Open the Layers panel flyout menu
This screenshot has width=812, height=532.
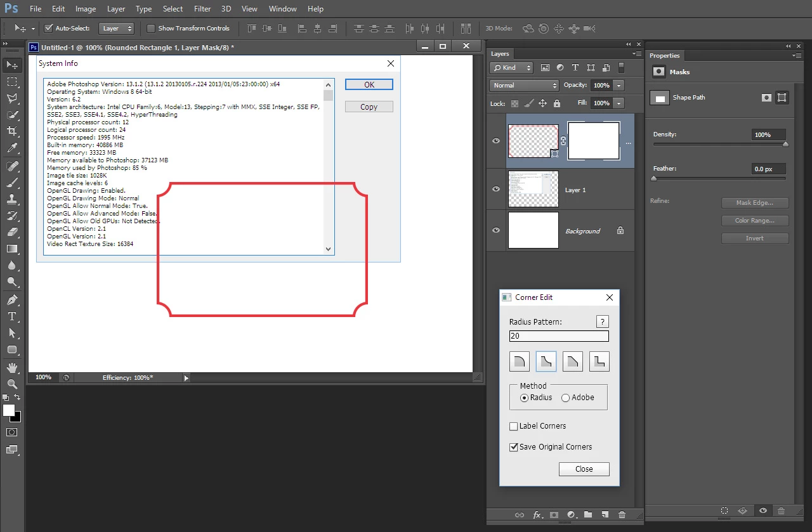pos(638,55)
